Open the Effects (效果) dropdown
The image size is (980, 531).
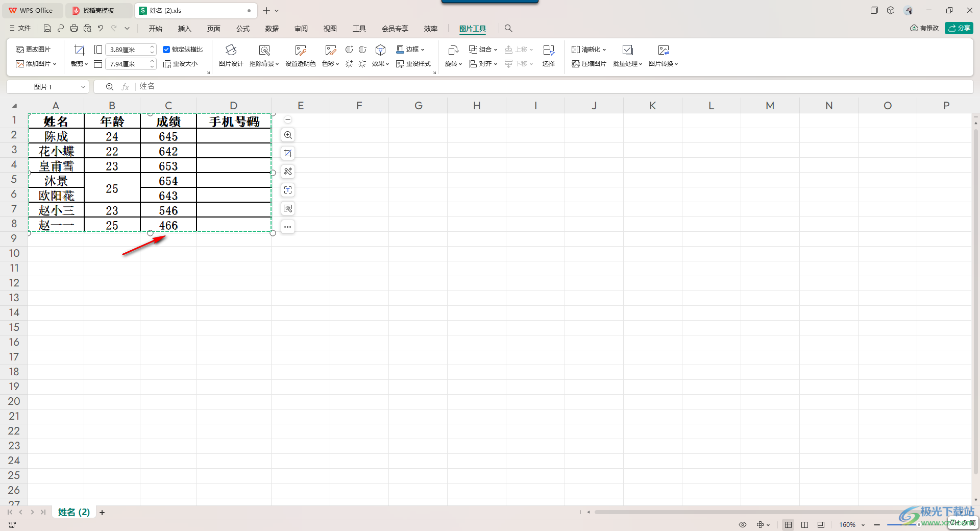click(x=380, y=64)
